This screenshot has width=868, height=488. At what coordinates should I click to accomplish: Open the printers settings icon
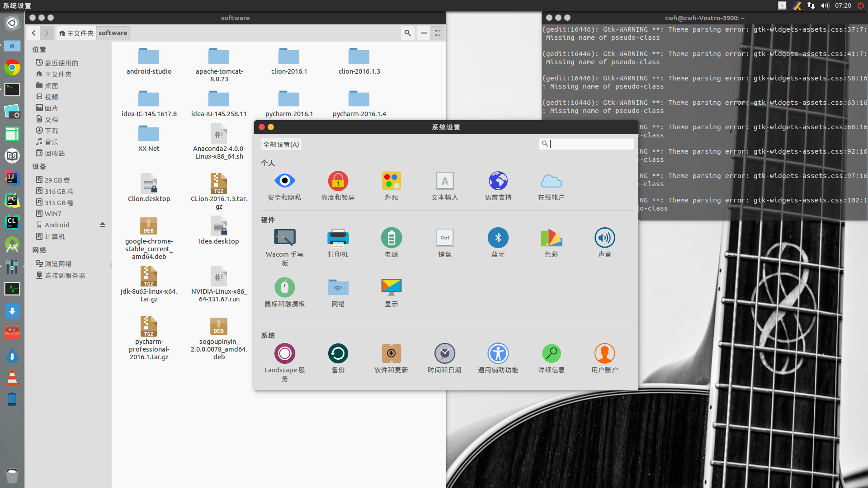pos(338,238)
